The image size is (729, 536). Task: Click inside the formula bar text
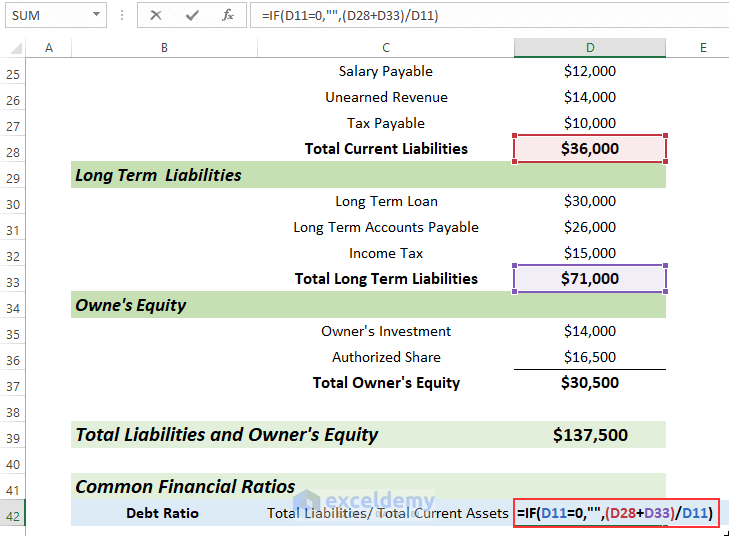[350, 16]
